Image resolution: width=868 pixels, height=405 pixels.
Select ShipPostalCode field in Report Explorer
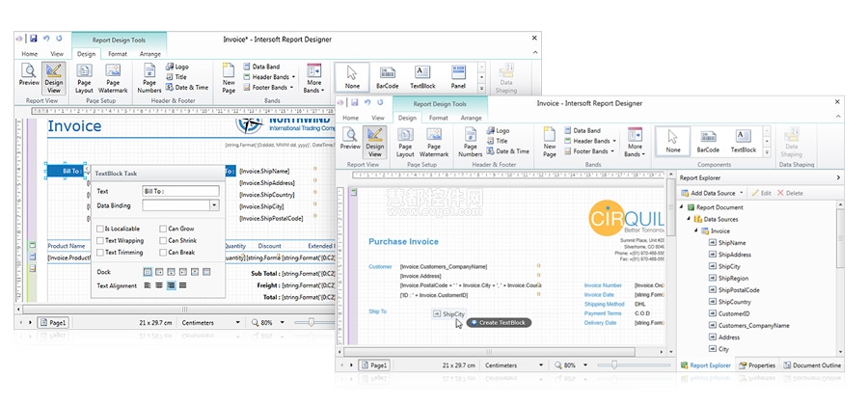click(739, 290)
